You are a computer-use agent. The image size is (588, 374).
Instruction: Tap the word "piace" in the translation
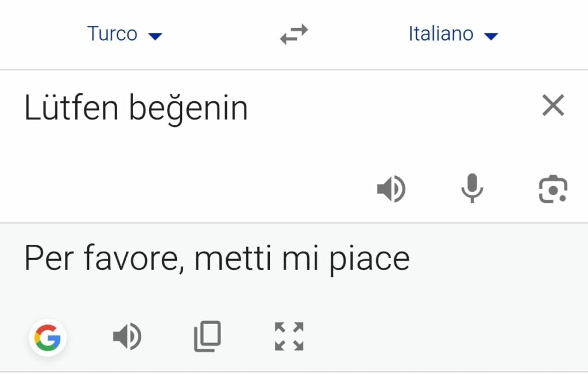coord(370,260)
